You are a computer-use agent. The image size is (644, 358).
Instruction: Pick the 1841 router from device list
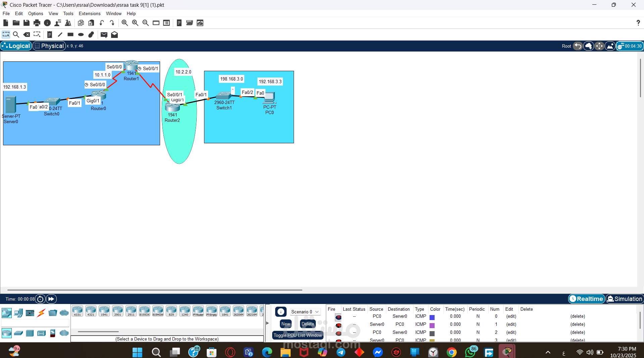tap(225, 311)
